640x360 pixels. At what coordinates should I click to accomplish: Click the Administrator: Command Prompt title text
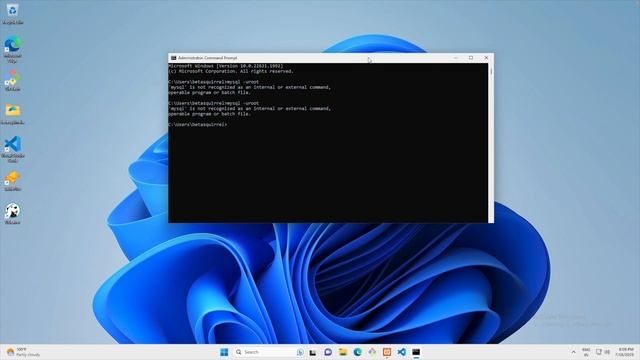207,58
